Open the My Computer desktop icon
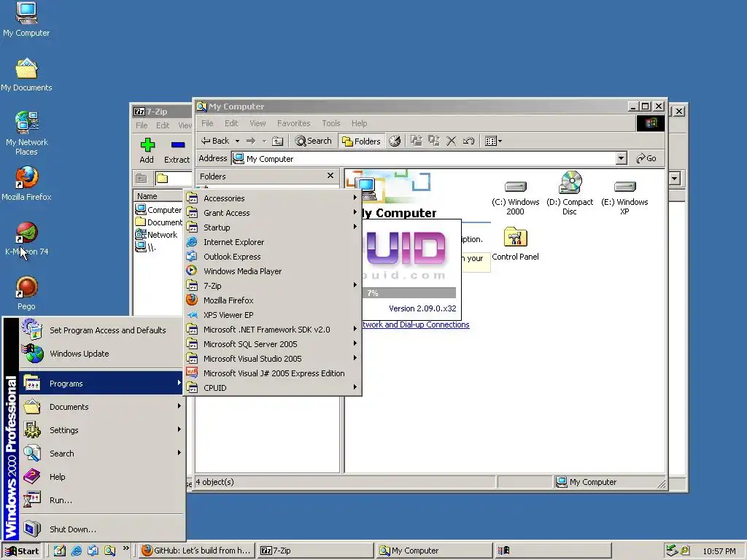 (26, 19)
